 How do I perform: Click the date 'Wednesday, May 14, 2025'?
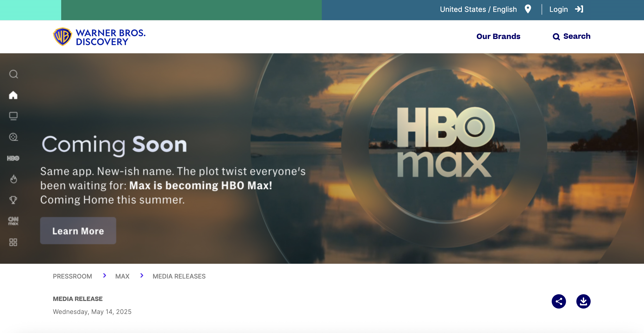[92, 312]
